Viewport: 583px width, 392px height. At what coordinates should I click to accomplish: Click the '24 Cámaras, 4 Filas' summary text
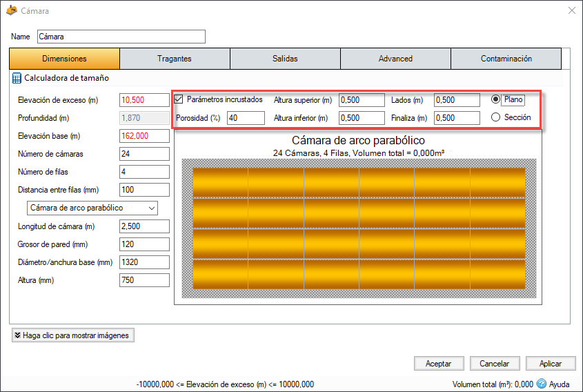(359, 153)
